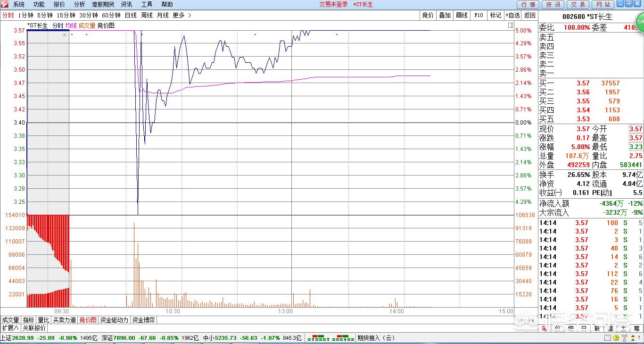Image resolution: width=644 pixels, height=344 pixels.
Task: Click the 资讯 button at top right
Action: 553,4
